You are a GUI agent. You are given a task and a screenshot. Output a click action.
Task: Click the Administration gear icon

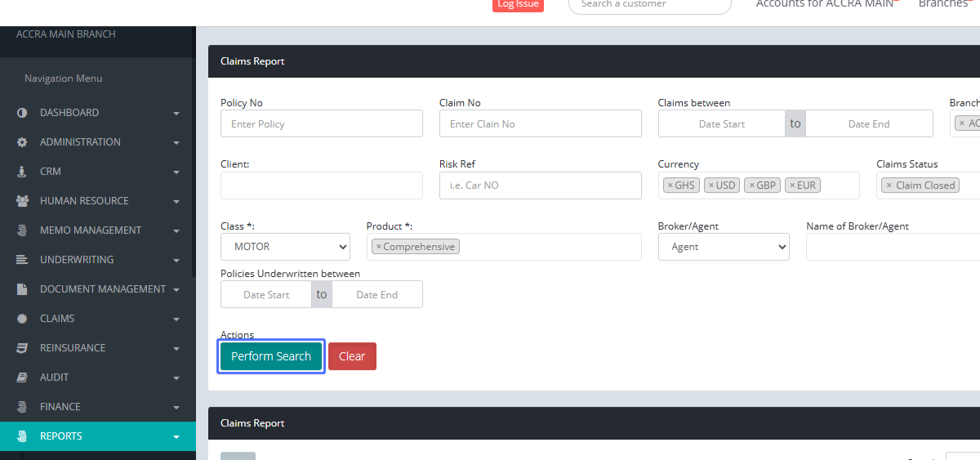(22, 142)
